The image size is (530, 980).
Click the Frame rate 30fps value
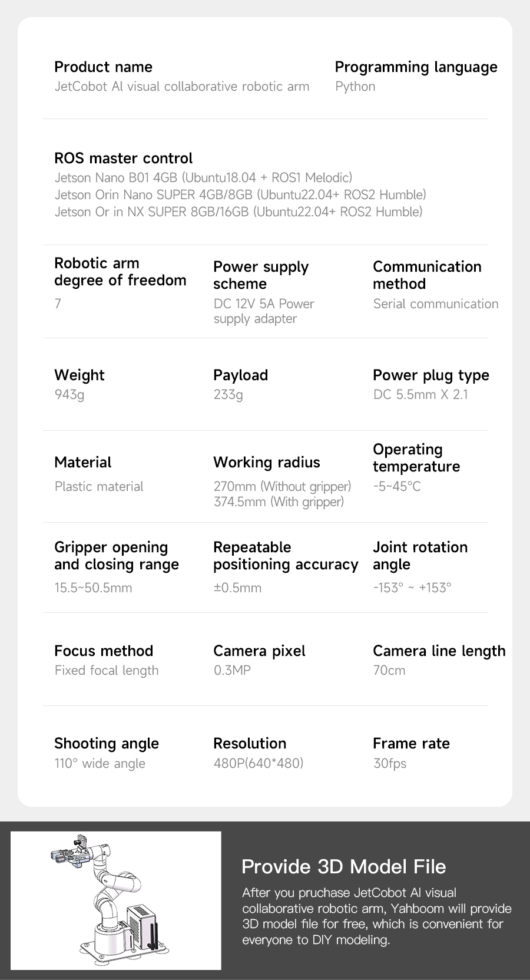pos(390,764)
